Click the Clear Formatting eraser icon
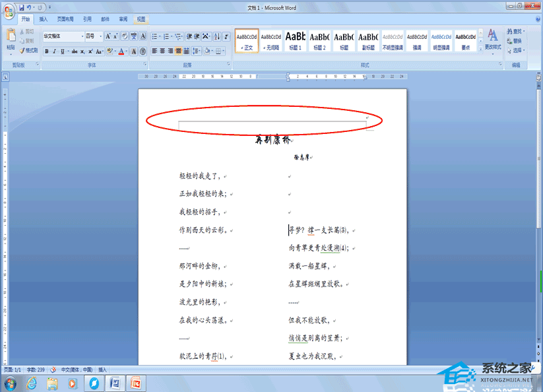The image size is (543, 392). (124, 36)
